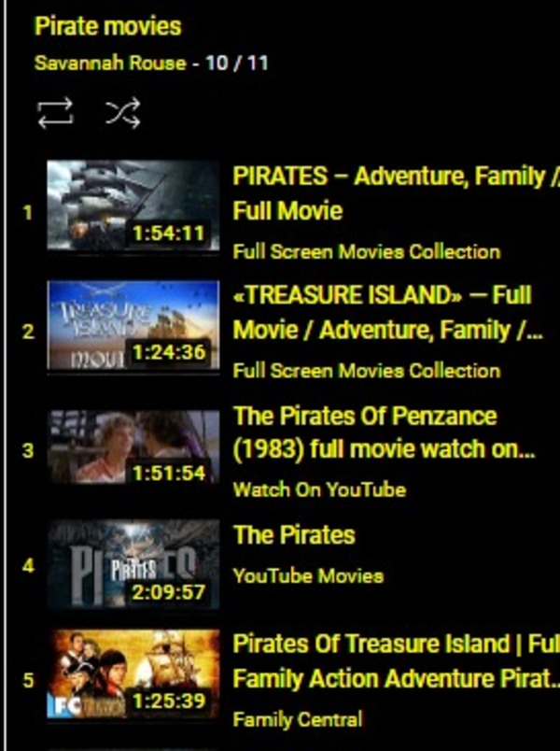560x751 pixels.
Task: Click the Treasure Island thumbnail image
Action: (x=133, y=325)
